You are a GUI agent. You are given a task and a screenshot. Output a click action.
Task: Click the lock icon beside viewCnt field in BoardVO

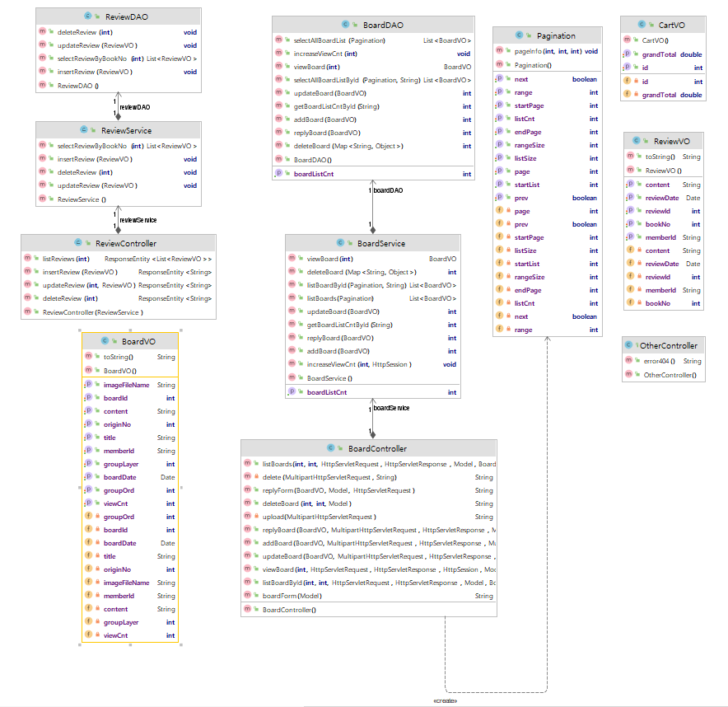[x=96, y=634]
